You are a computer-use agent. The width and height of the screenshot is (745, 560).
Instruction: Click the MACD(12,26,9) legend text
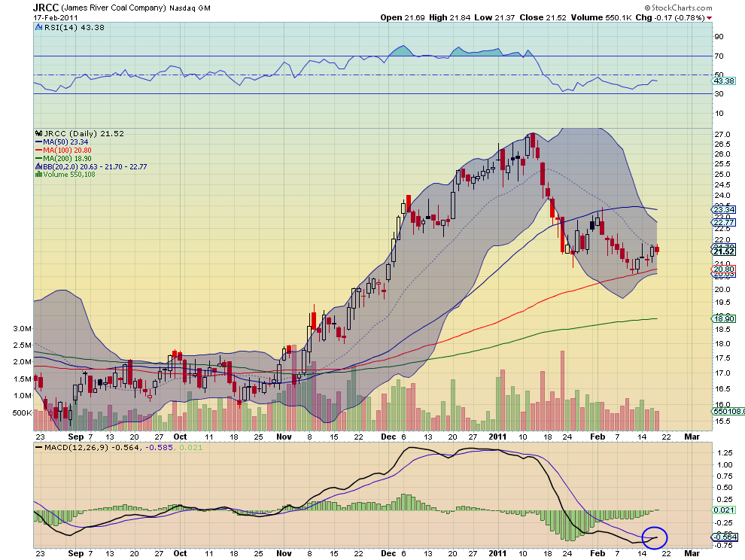tap(78, 447)
